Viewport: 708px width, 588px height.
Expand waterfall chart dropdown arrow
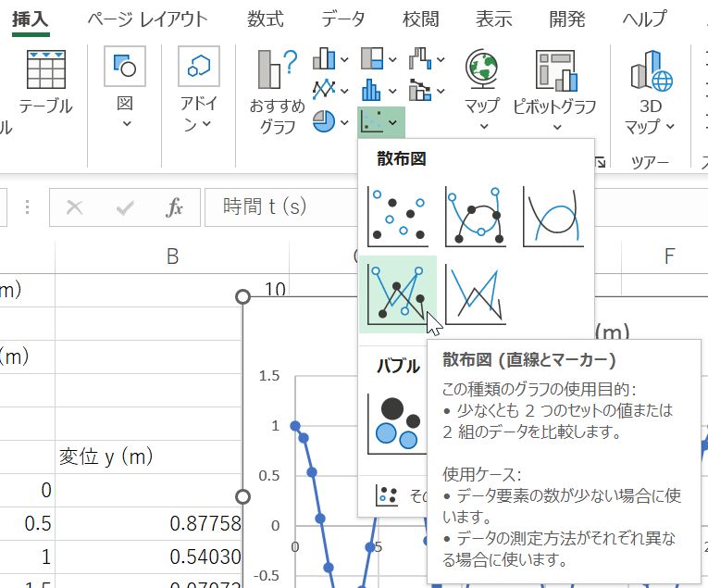click(x=441, y=59)
